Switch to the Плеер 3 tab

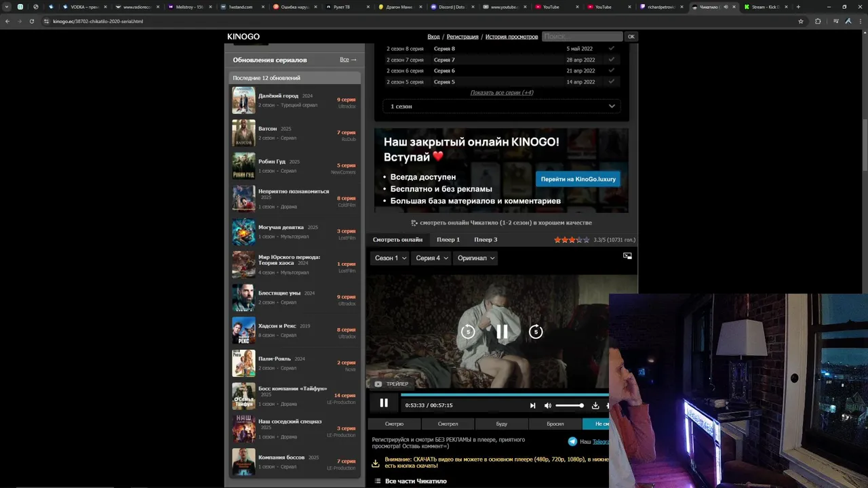(486, 239)
